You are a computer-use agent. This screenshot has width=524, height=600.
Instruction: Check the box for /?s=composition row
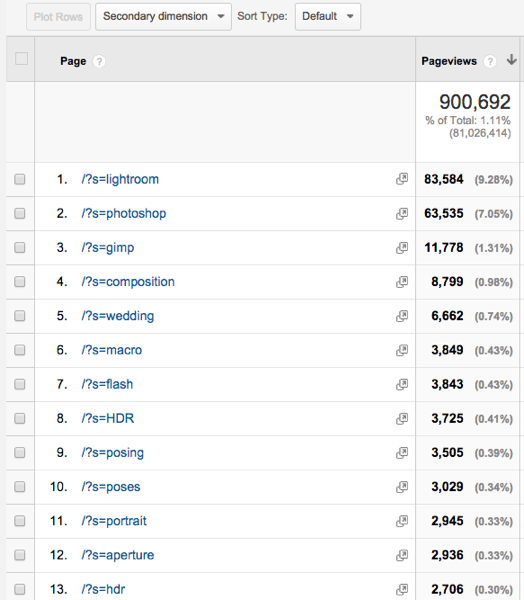click(x=20, y=282)
